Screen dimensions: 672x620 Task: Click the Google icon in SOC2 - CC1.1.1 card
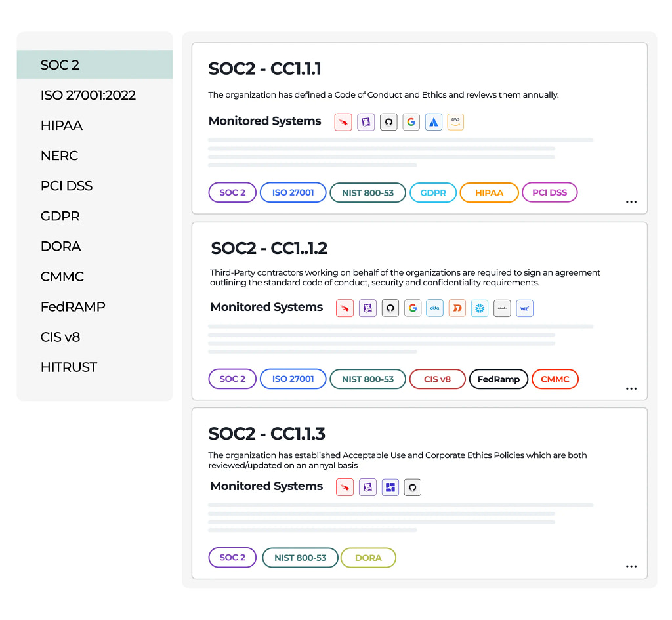click(411, 122)
